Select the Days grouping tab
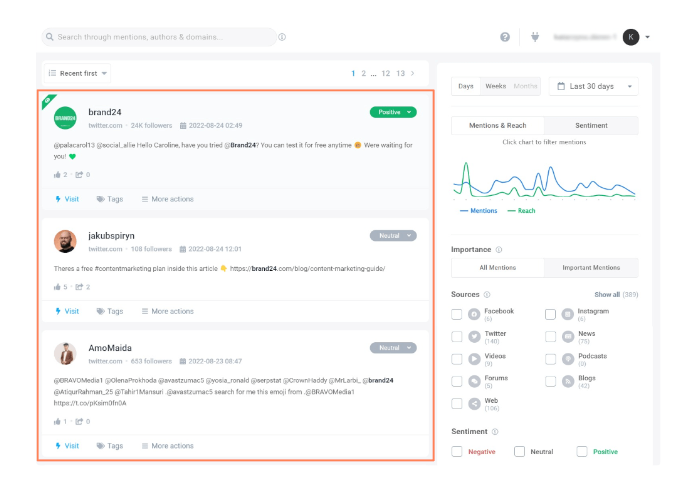The height and width of the screenshot is (484, 695). pyautogui.click(x=466, y=86)
